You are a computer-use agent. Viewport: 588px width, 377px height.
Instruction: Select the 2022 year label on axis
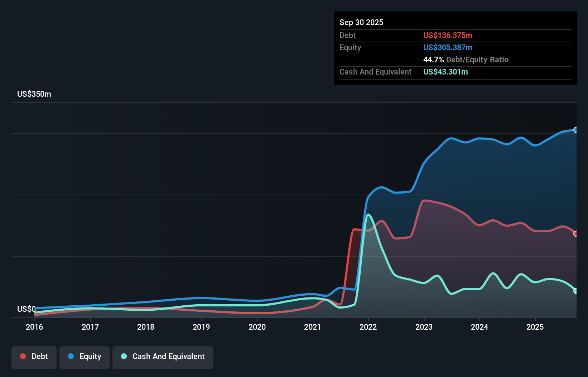click(367, 327)
